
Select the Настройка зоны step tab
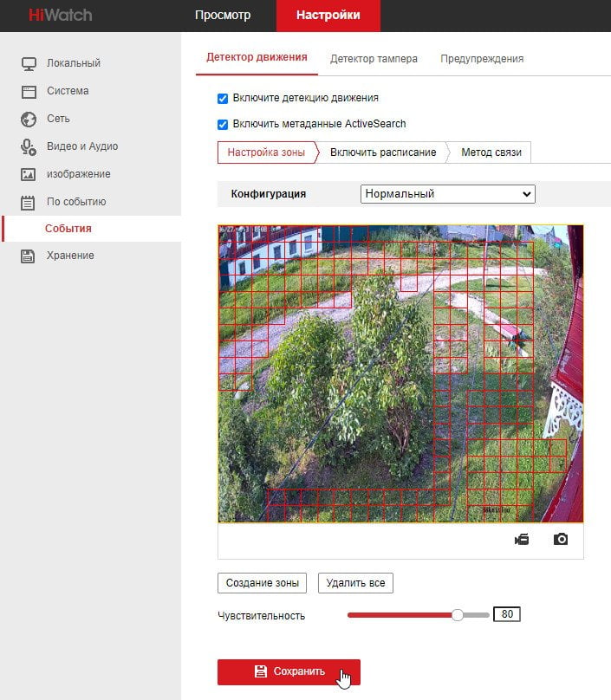pos(267,152)
